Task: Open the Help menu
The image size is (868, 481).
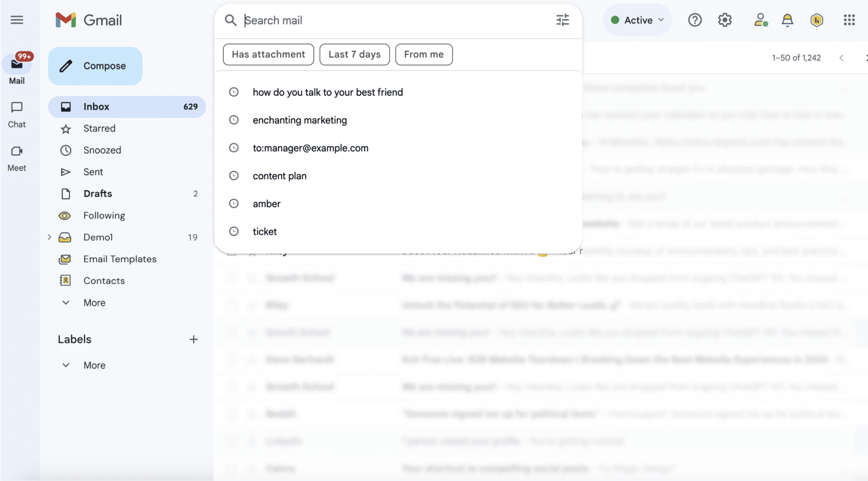Action: [x=695, y=20]
